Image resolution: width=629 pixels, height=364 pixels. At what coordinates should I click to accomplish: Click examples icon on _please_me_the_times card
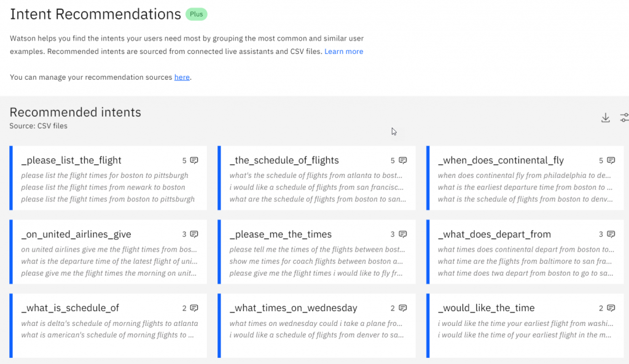403,234
